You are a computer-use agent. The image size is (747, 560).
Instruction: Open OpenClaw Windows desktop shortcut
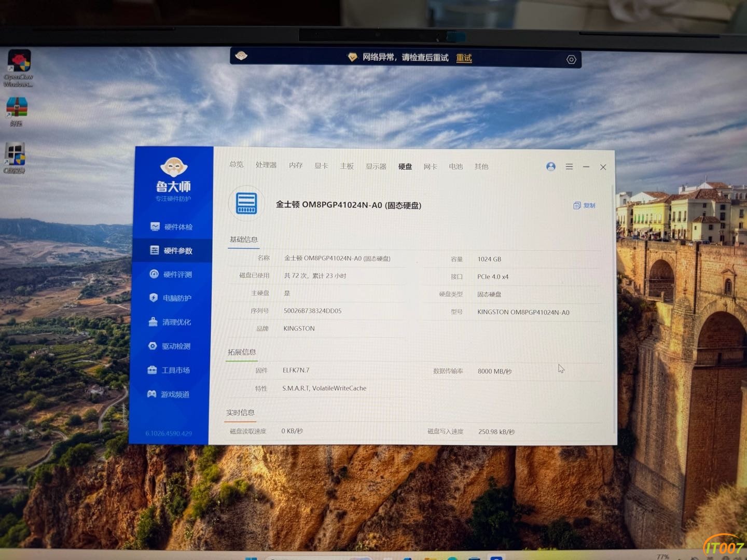coord(19,68)
